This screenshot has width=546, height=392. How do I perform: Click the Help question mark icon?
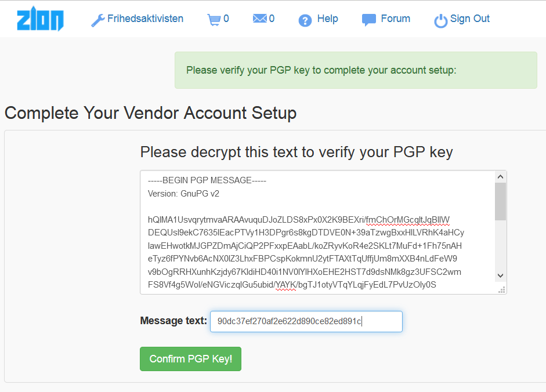(x=305, y=21)
